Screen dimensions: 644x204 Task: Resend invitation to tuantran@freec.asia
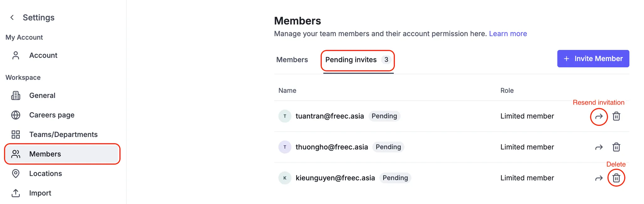coord(599,116)
